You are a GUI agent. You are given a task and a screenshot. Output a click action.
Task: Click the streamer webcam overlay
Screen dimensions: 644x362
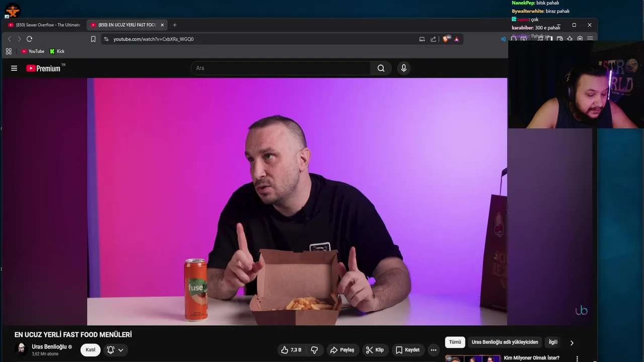[576, 84]
